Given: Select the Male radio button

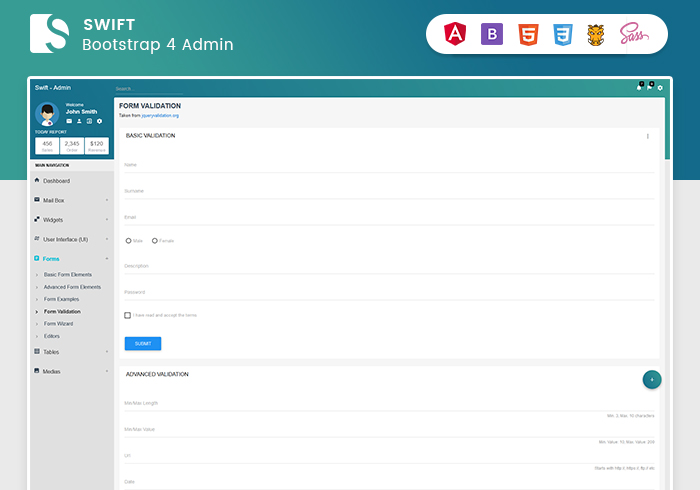Looking at the screenshot, I should (129, 240).
